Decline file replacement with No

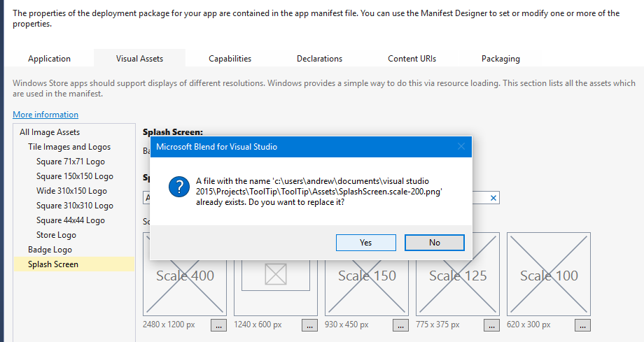435,243
